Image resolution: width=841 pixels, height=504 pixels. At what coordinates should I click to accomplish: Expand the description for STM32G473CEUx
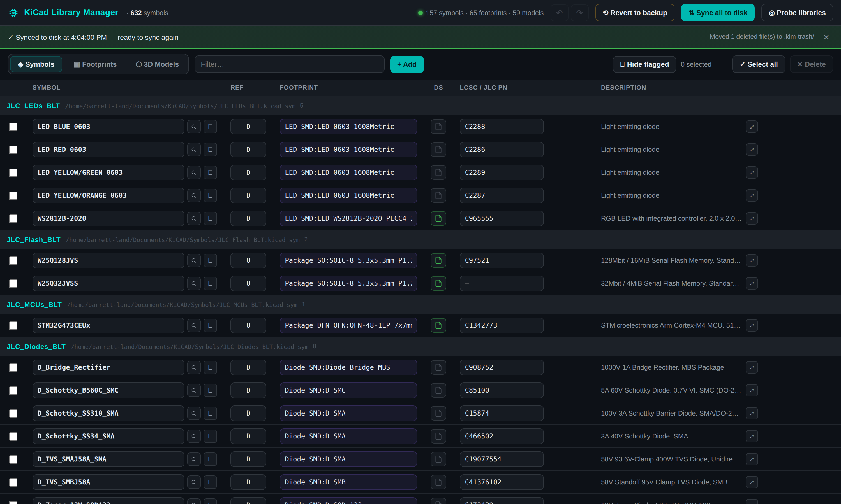point(752,325)
